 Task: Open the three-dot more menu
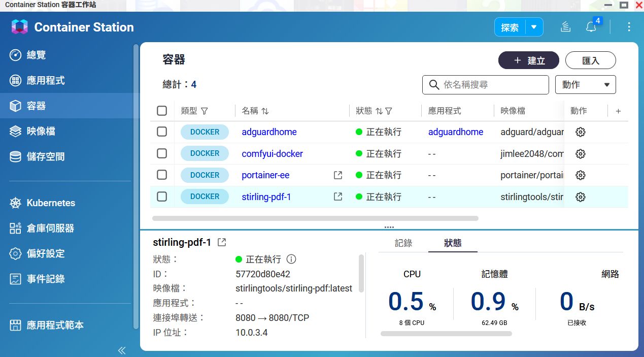click(629, 27)
